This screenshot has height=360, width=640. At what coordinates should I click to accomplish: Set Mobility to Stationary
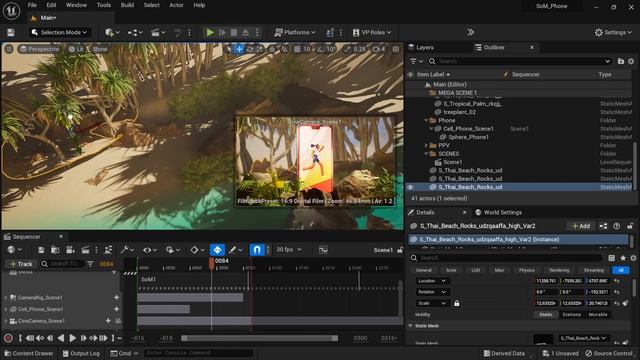click(x=571, y=315)
